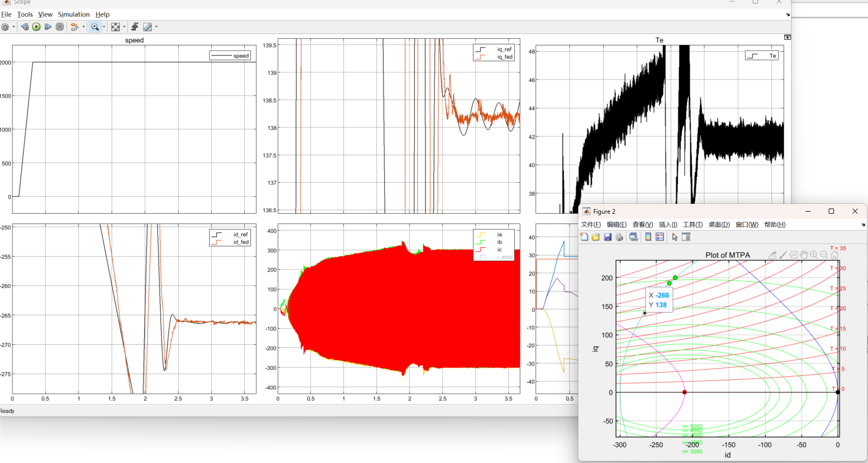Select the Zoom tool in Scope
This screenshot has width=868, height=463.
pyautogui.click(x=95, y=27)
